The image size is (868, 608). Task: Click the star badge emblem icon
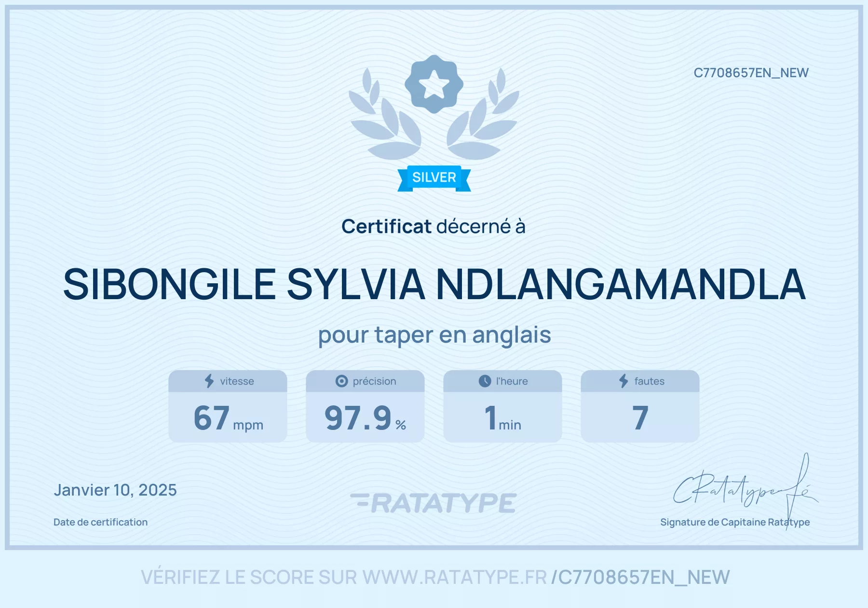coord(434,84)
